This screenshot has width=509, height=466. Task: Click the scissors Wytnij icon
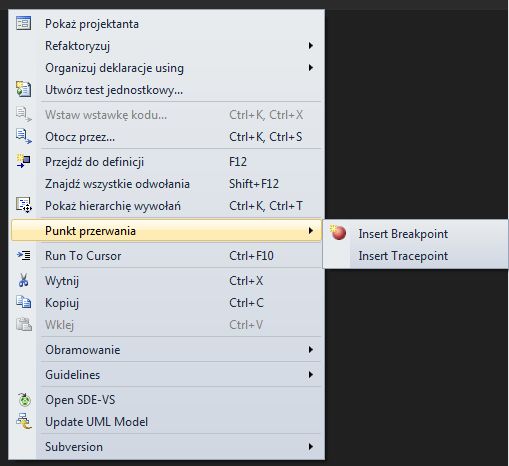click(x=23, y=280)
